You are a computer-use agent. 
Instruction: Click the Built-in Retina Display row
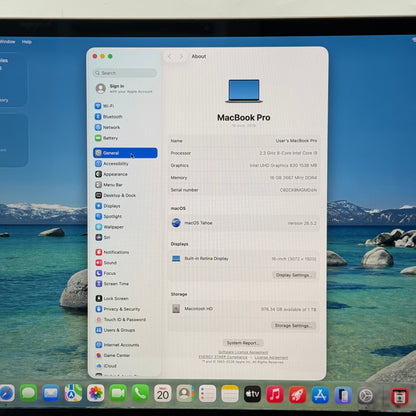[x=244, y=259]
